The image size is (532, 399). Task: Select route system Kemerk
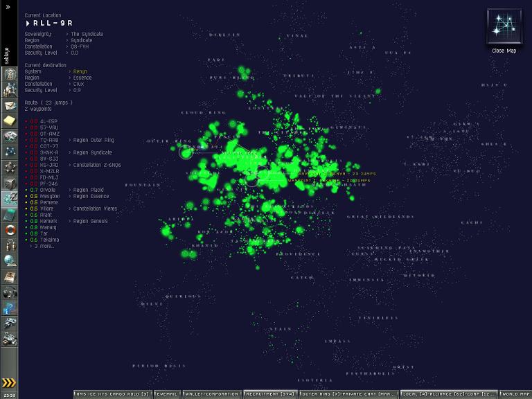click(48, 221)
